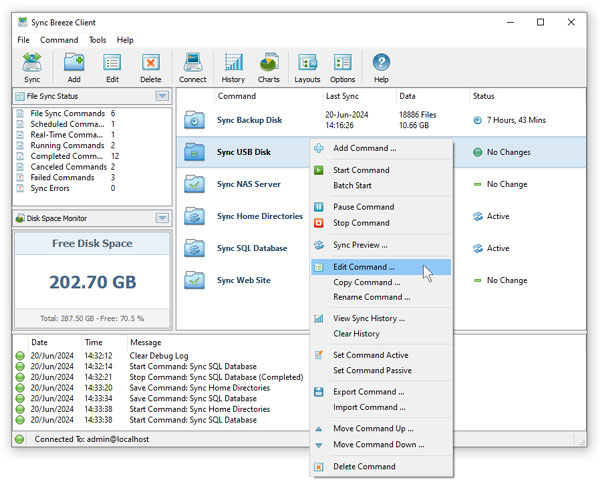Click the Help toolbar icon
600x482 pixels.
[x=381, y=68]
